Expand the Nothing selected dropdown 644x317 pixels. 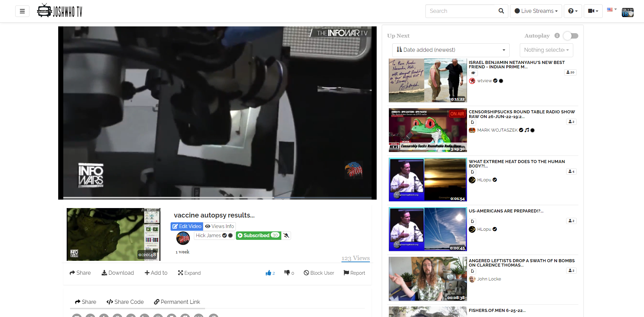[546, 50]
